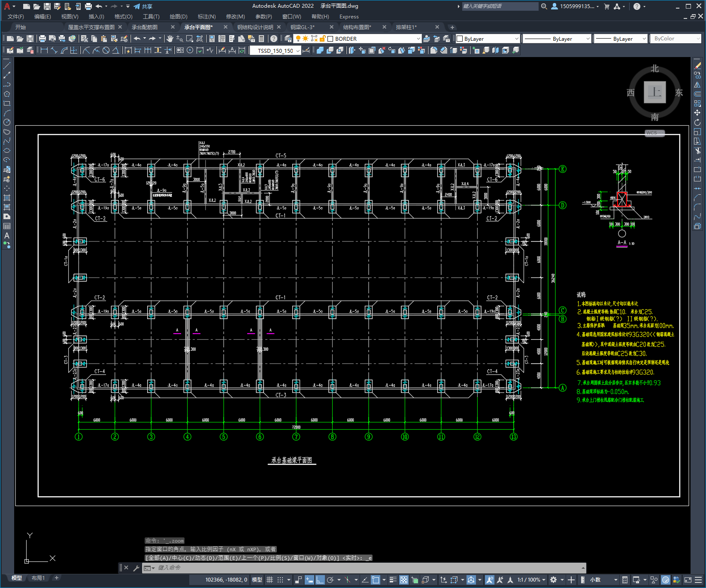The width and height of the screenshot is (706, 588).
Task: Toggle transparency display in status bar
Action: tap(404, 580)
